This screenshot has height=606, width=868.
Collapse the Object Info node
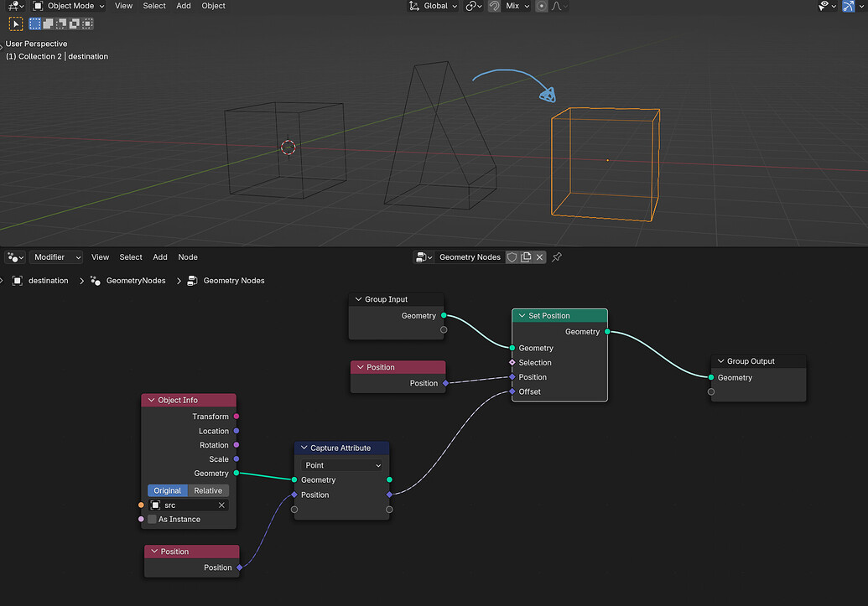coord(151,400)
